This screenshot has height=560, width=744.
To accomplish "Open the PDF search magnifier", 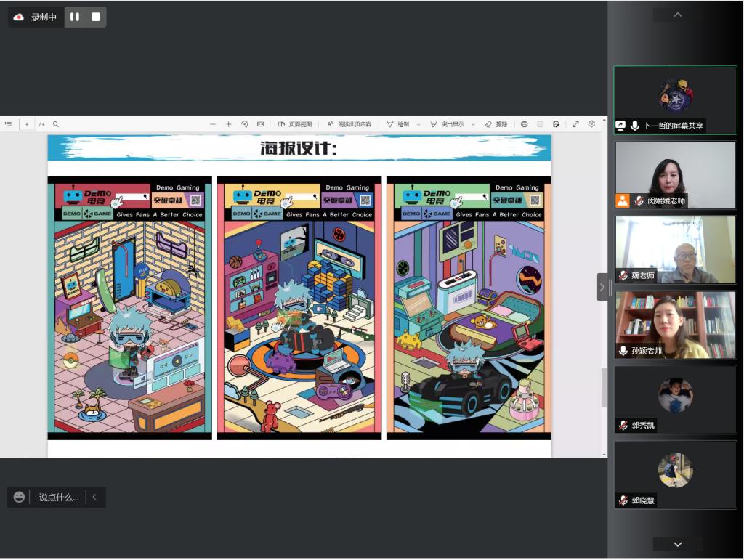I will click(56, 124).
